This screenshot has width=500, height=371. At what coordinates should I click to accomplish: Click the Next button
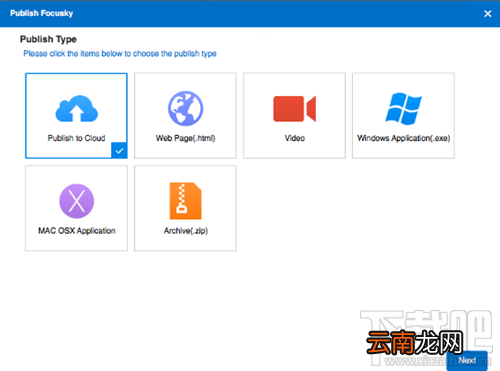tap(467, 360)
